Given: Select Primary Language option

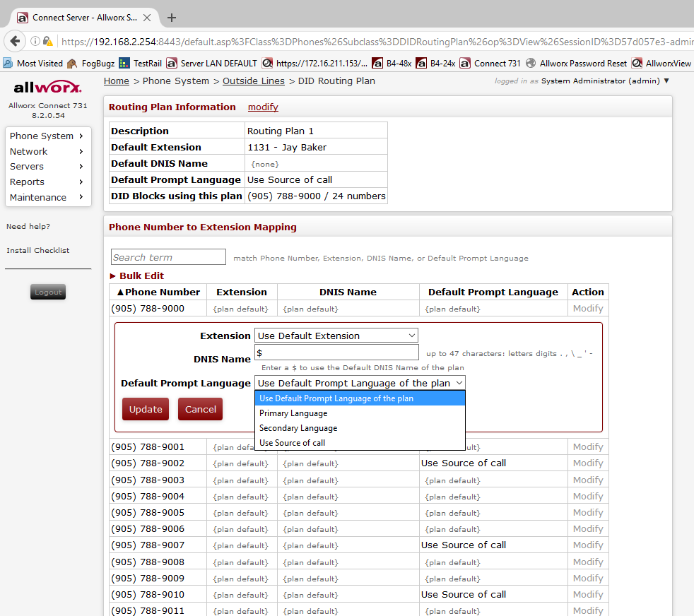Looking at the screenshot, I should coord(360,413).
